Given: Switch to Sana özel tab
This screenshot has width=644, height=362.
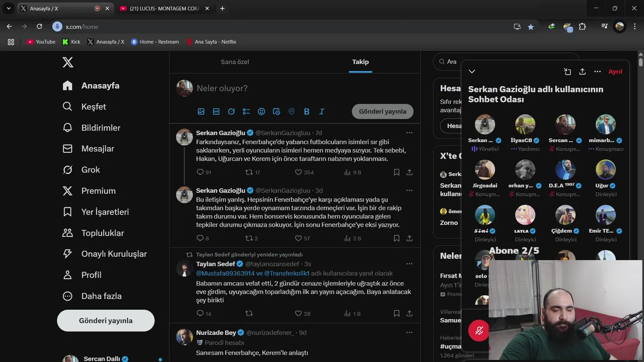Looking at the screenshot, I should tap(235, 62).
